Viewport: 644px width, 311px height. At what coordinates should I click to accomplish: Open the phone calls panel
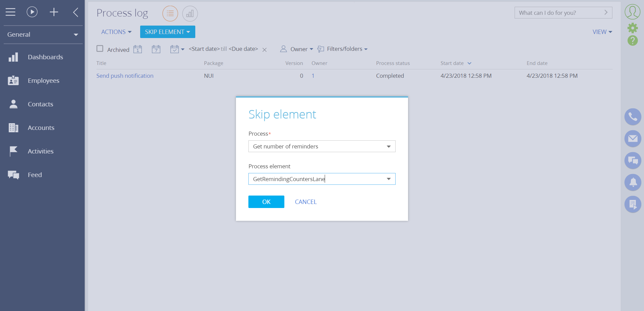point(633,117)
